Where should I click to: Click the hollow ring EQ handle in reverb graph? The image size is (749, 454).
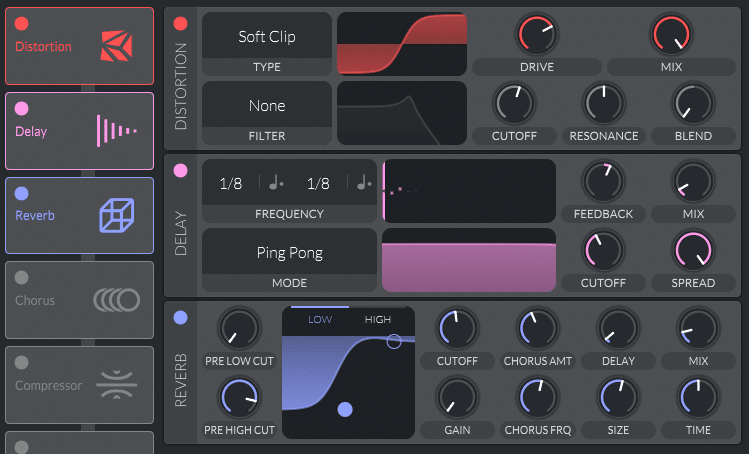click(x=394, y=341)
